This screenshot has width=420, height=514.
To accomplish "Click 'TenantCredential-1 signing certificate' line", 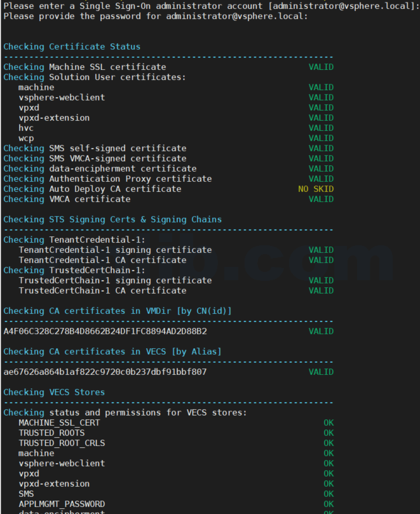I will [115, 250].
